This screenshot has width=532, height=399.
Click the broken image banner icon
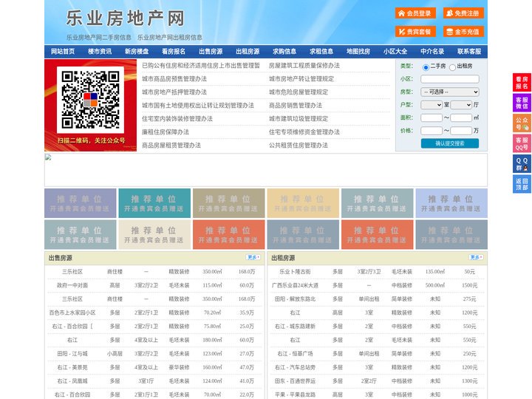tap(48, 157)
